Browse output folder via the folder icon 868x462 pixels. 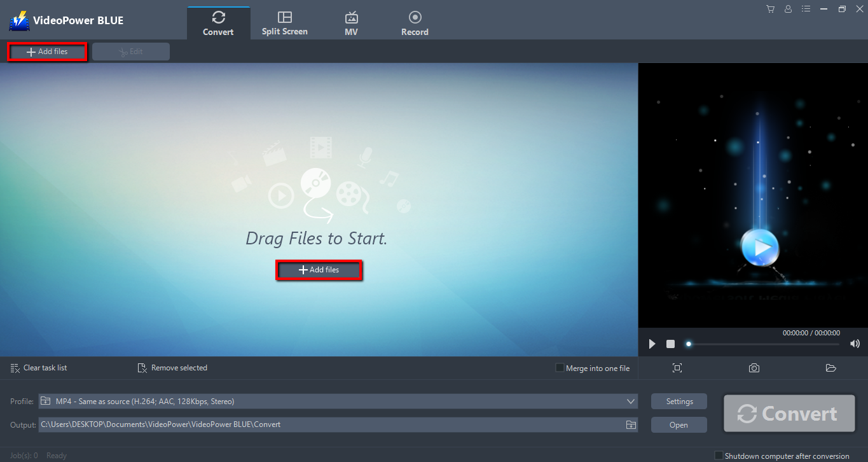click(x=630, y=424)
